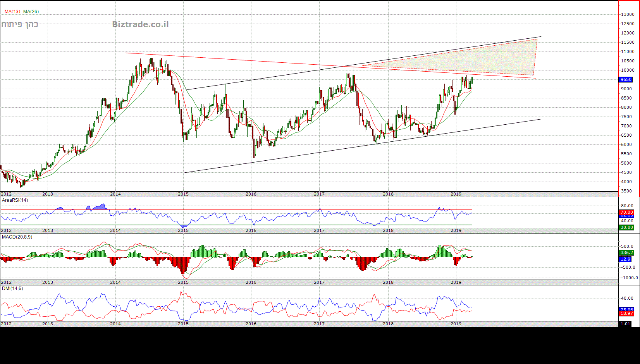
Task: Open the Biztrade.co.il watermark link
Action: (x=140, y=24)
